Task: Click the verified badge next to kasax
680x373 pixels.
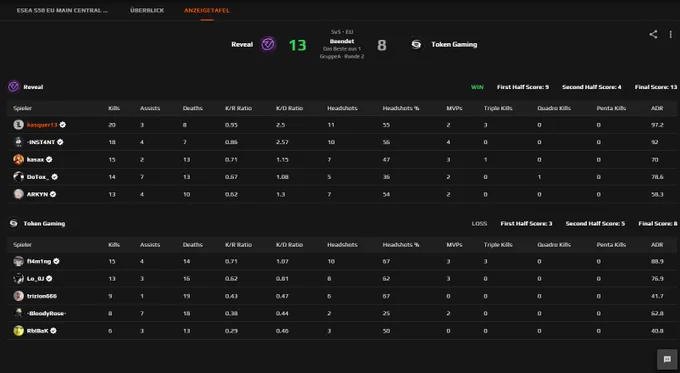Action: pyautogui.click(x=49, y=160)
